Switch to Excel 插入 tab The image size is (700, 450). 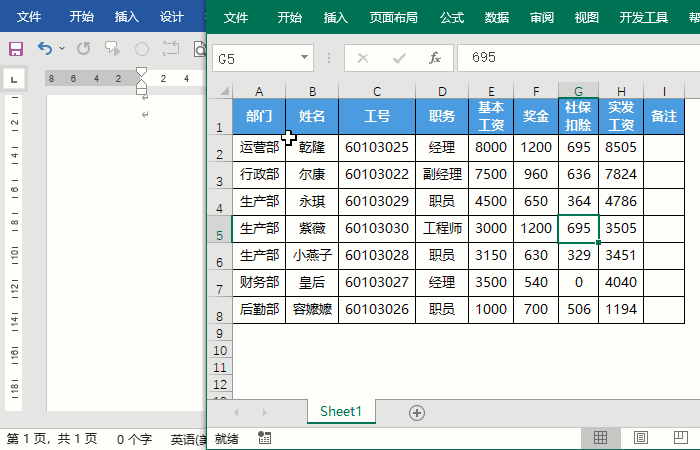click(336, 18)
